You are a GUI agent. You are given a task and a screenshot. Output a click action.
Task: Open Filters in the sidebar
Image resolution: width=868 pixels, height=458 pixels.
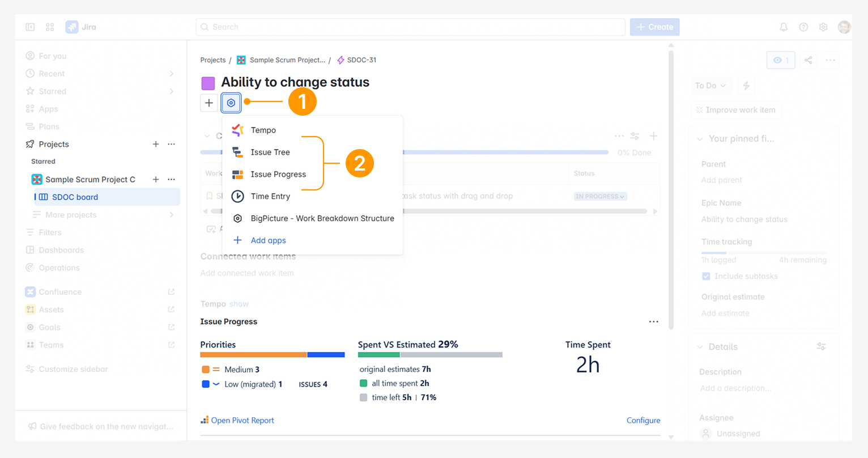50,232
